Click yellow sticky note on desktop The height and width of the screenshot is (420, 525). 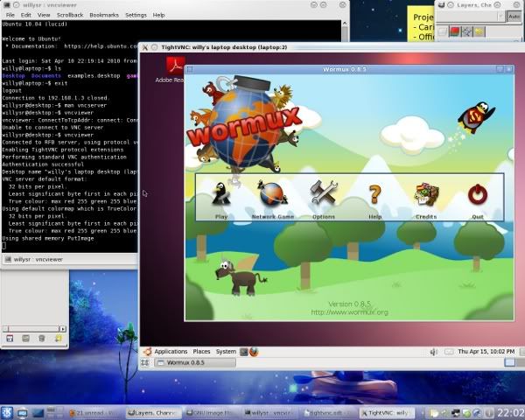pos(421,24)
